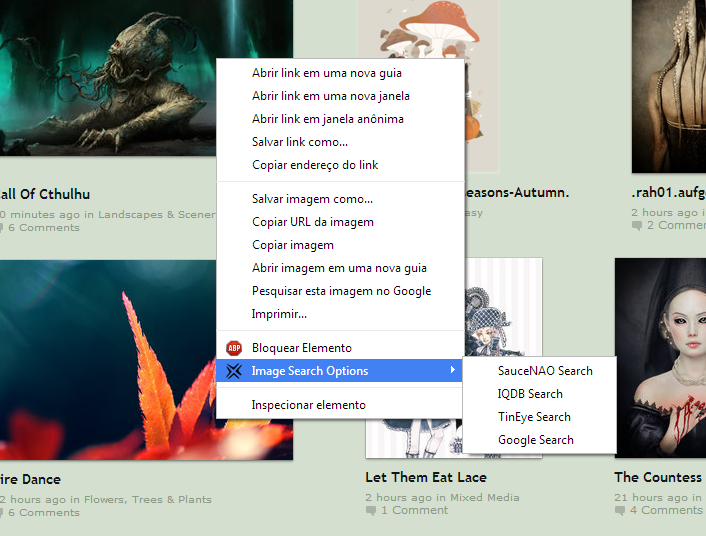Click the Image Search Options X icon
Screen dimensions: 706x536
pyautogui.click(x=234, y=371)
